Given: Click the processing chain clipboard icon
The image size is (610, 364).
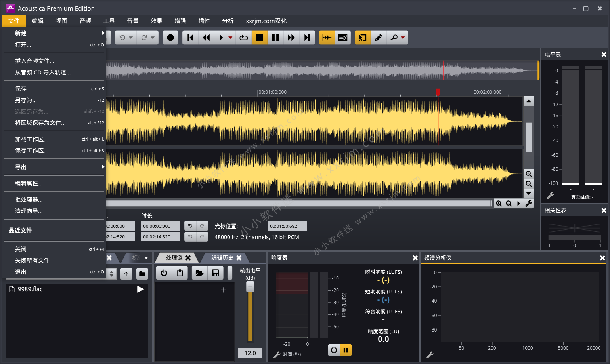Looking at the screenshot, I should click(x=180, y=273).
